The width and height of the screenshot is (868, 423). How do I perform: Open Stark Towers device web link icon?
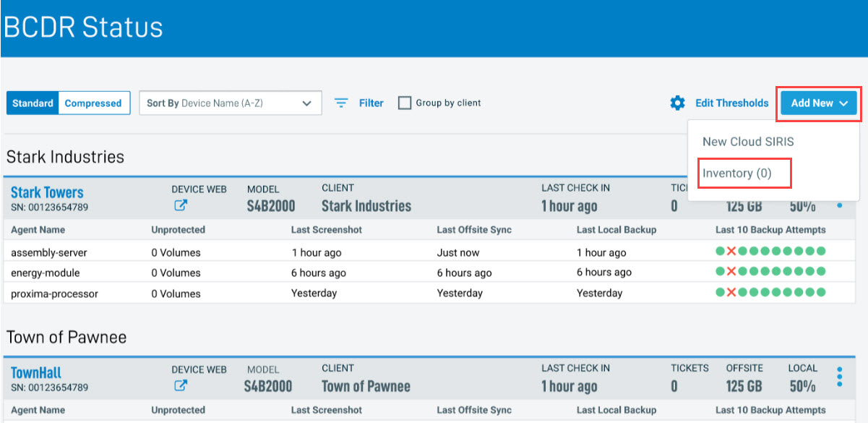tap(181, 205)
